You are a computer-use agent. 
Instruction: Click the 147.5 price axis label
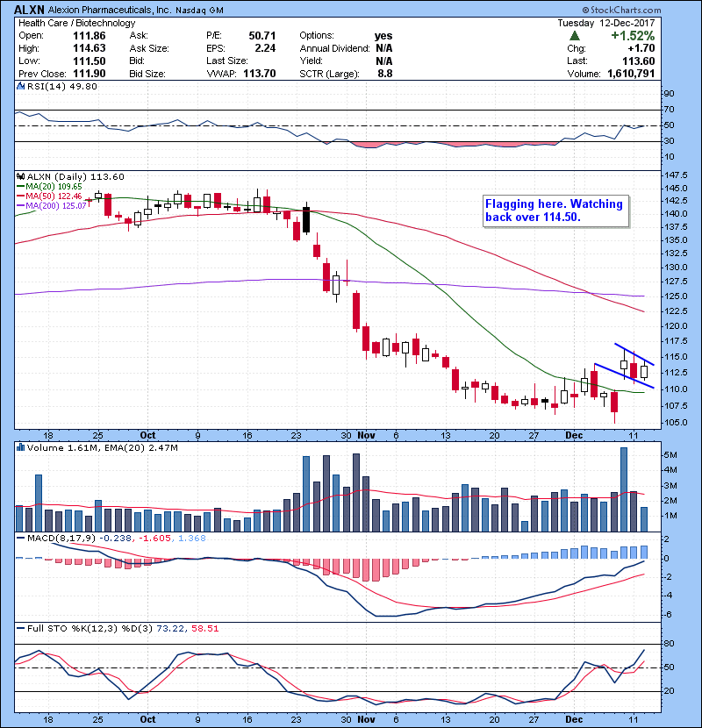tap(676, 175)
